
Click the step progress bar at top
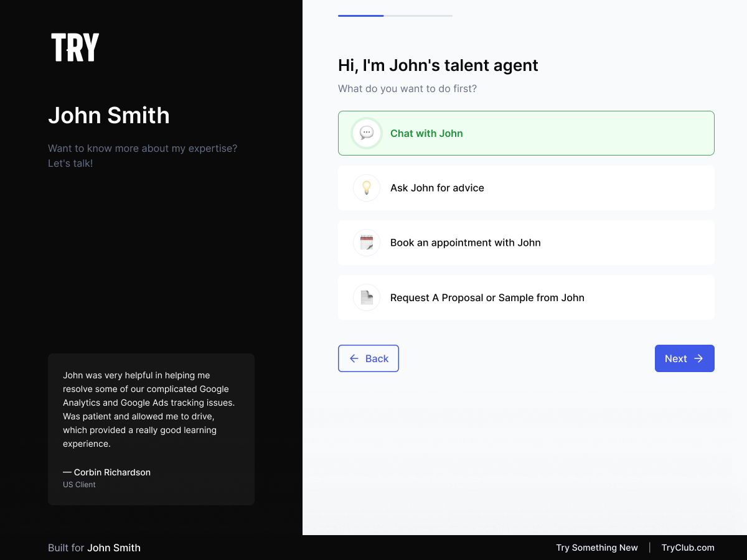tap(395, 16)
